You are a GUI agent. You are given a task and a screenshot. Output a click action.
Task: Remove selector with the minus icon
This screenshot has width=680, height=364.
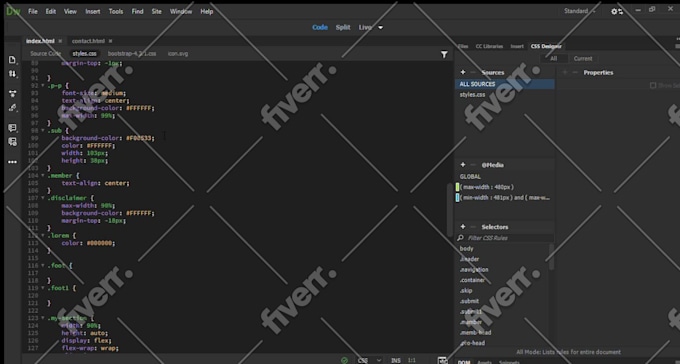click(473, 227)
